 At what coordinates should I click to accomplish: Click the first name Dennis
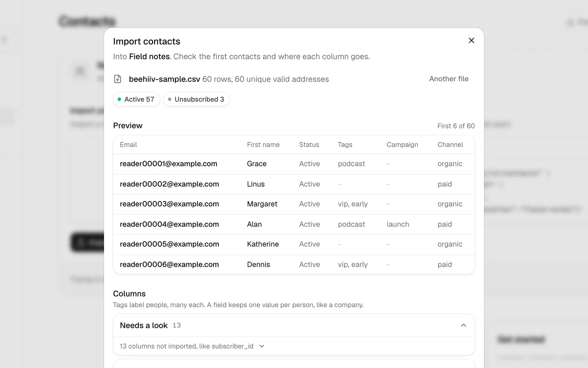[x=258, y=264]
